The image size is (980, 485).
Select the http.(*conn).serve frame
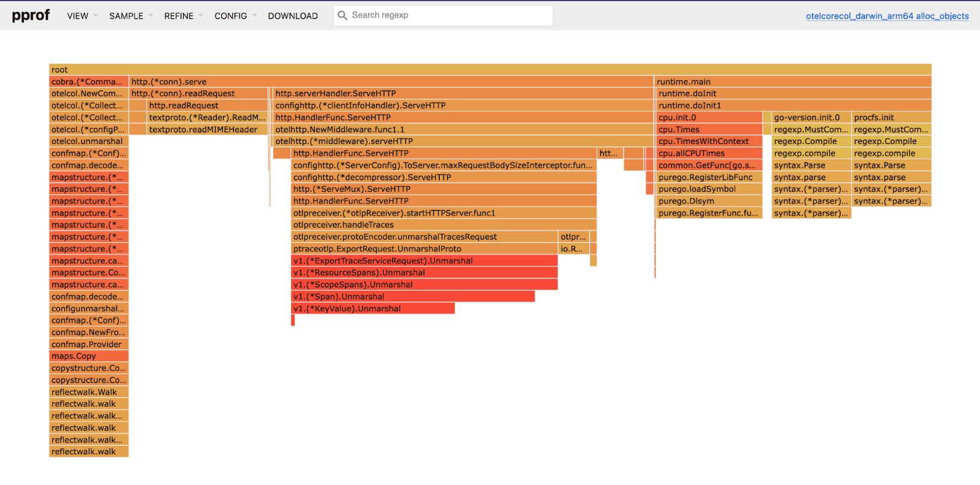391,81
